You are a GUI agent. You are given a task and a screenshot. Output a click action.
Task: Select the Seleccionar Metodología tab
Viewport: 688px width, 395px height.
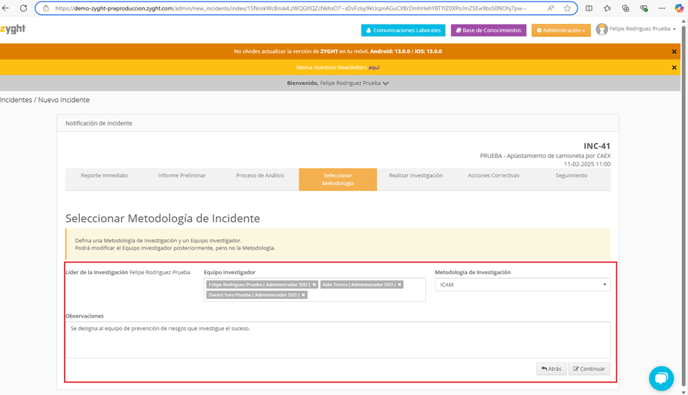pyautogui.click(x=338, y=180)
